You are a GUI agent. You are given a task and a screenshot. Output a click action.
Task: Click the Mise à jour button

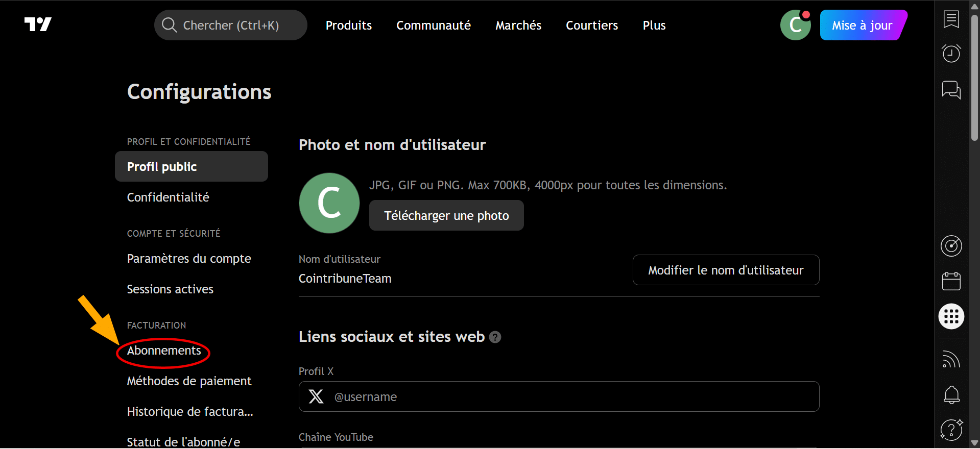(x=862, y=26)
